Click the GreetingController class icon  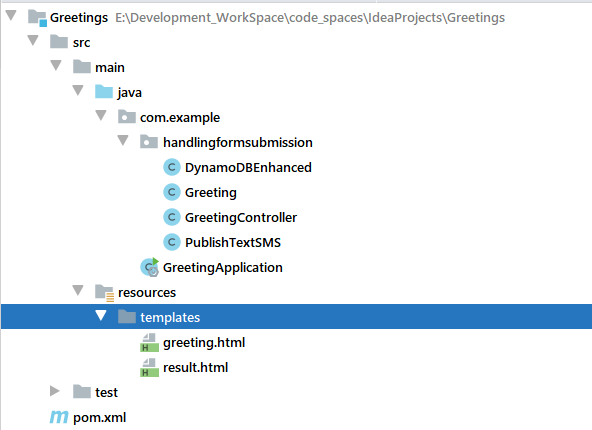pos(172,217)
